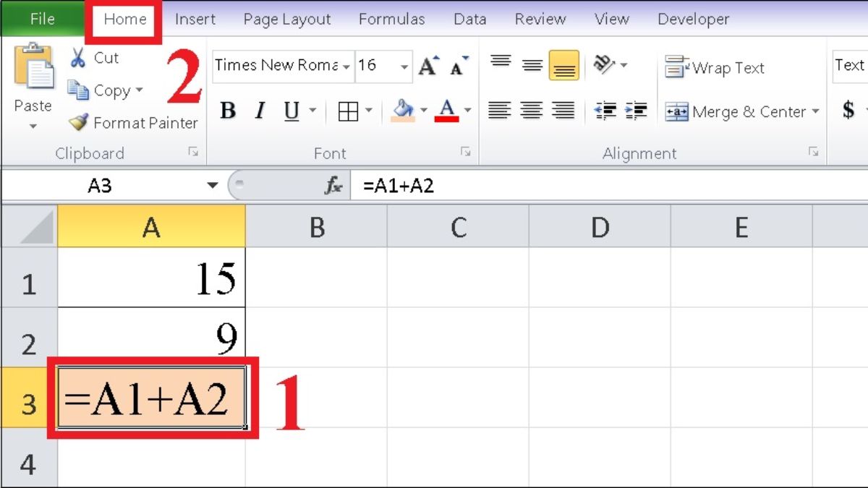This screenshot has width=868, height=488.
Task: Activate the Format Painter brush
Action: [78, 123]
